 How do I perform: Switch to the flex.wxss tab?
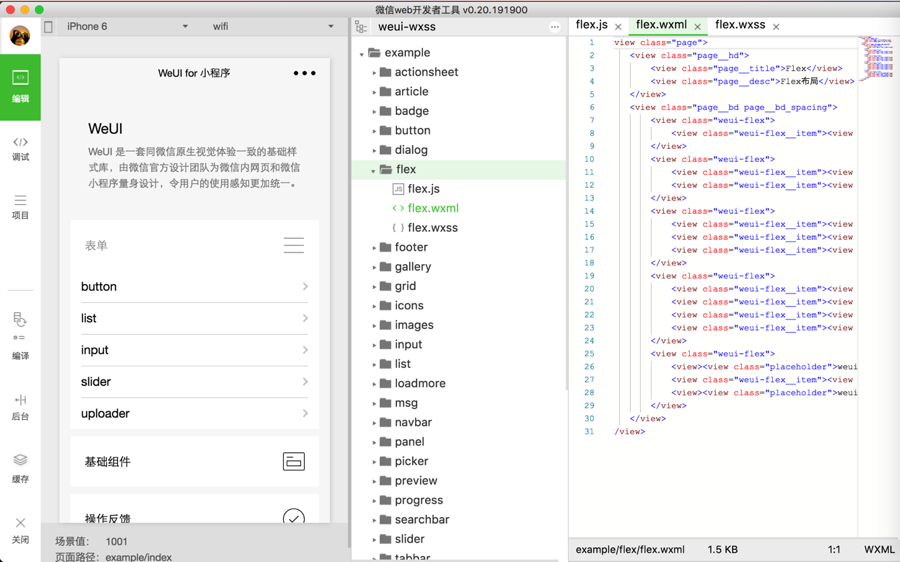coord(740,25)
